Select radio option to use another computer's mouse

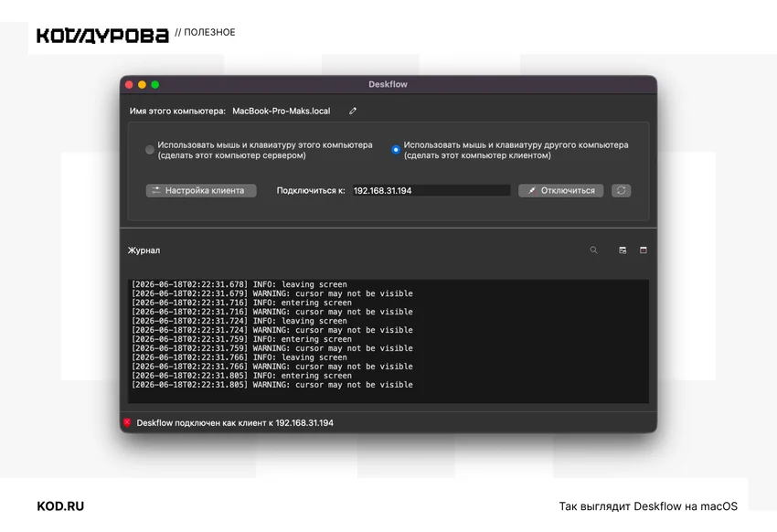click(396, 150)
